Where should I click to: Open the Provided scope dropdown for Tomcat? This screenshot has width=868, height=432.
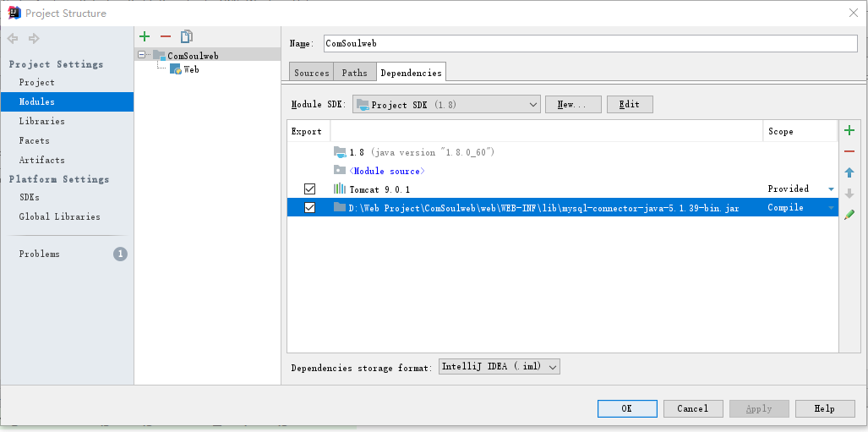(x=831, y=189)
